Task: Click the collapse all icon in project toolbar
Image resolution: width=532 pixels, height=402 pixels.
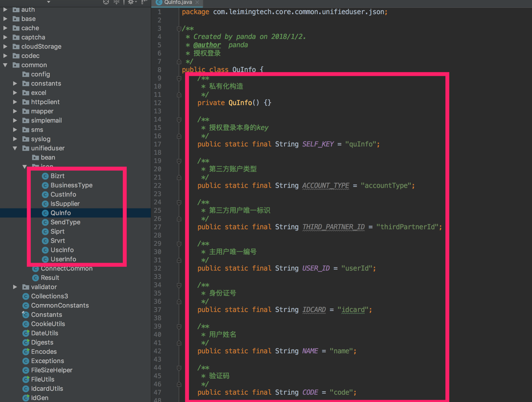Action: (x=117, y=2)
